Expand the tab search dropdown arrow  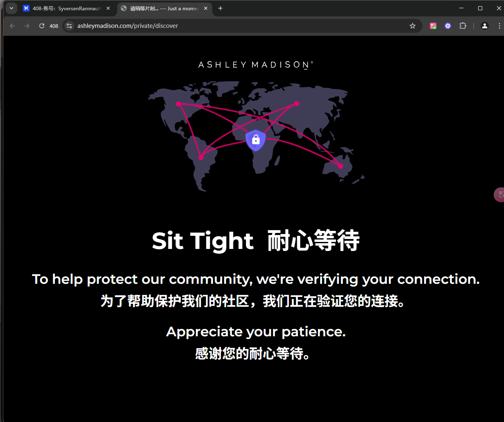point(11,8)
